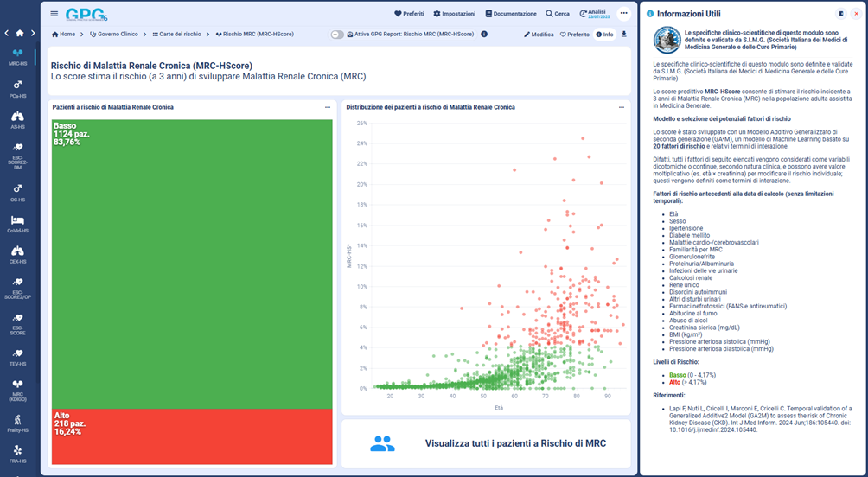This screenshot has width=868, height=477.
Task: Select the CoVid-HS sidebar icon
Action: pos(18,223)
